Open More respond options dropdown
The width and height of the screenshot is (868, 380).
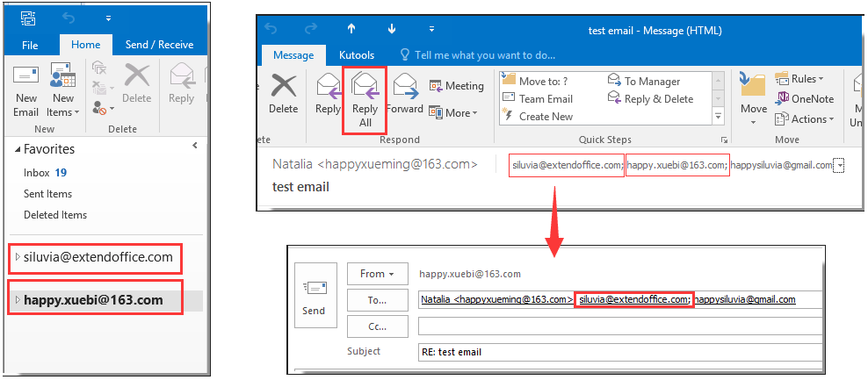pyautogui.click(x=453, y=113)
